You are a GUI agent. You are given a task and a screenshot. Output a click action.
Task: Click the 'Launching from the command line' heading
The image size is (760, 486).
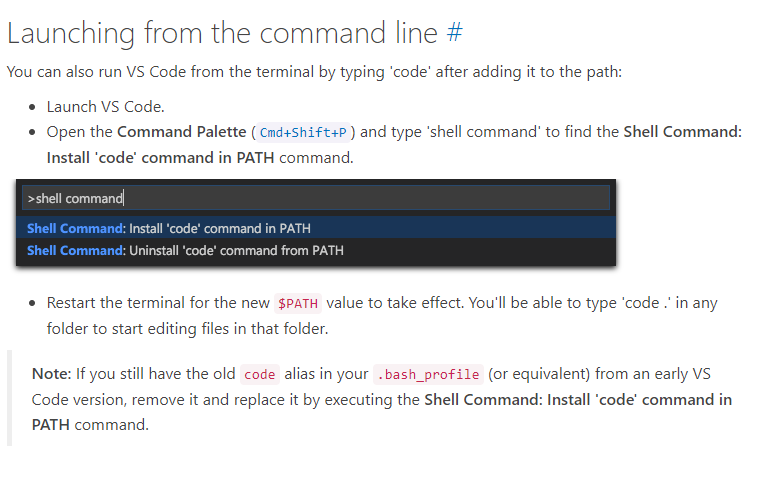[222, 33]
